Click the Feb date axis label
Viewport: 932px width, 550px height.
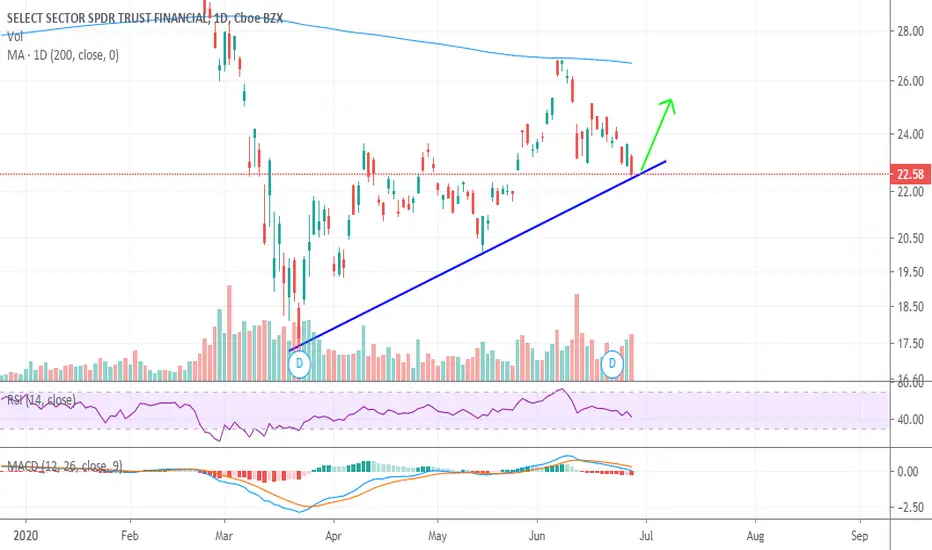[130, 536]
